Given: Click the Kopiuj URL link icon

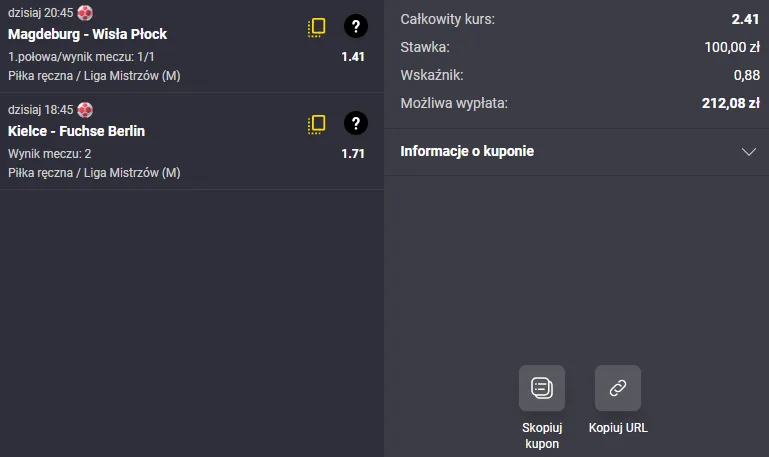Looking at the screenshot, I should [x=618, y=388].
